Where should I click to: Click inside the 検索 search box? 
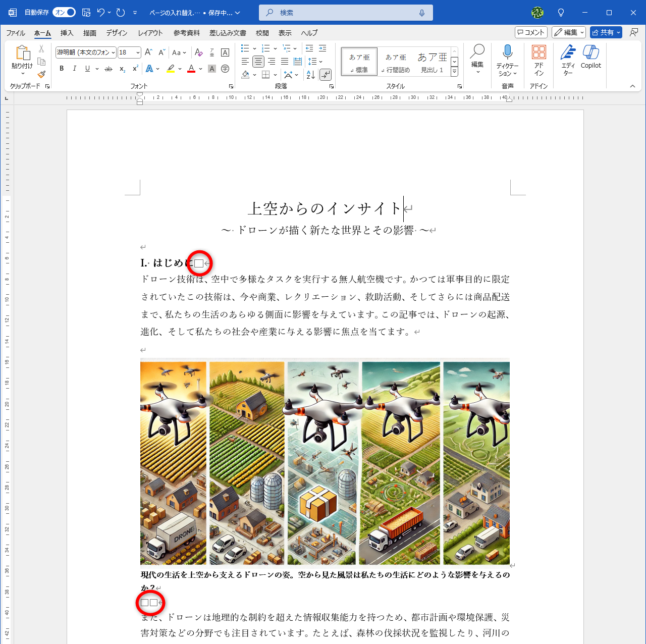[346, 12]
